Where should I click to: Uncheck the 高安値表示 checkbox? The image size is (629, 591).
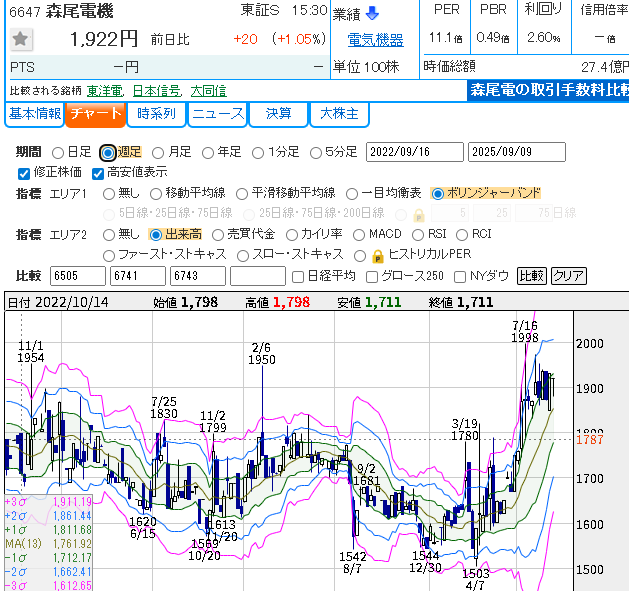pos(98,172)
